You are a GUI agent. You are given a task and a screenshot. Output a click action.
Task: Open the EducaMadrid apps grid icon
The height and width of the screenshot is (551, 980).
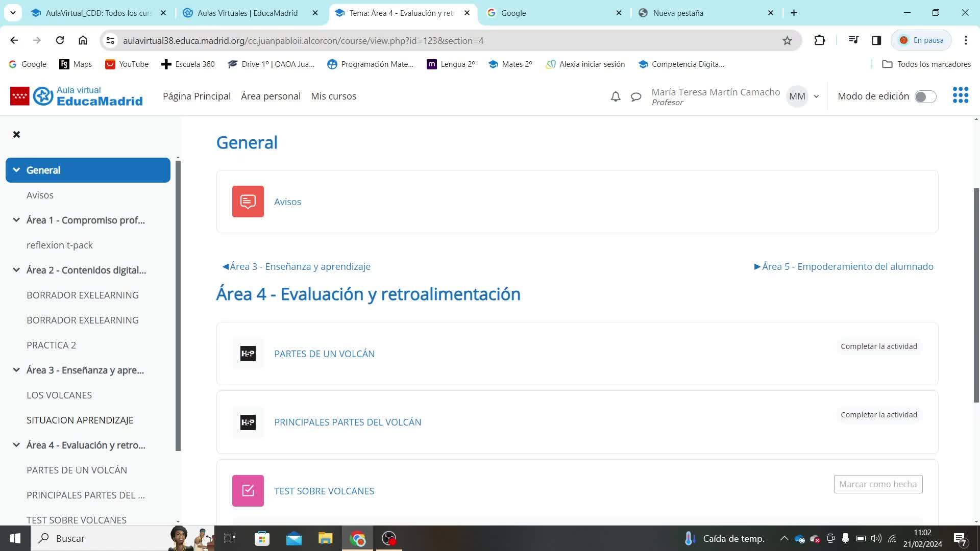point(960,95)
